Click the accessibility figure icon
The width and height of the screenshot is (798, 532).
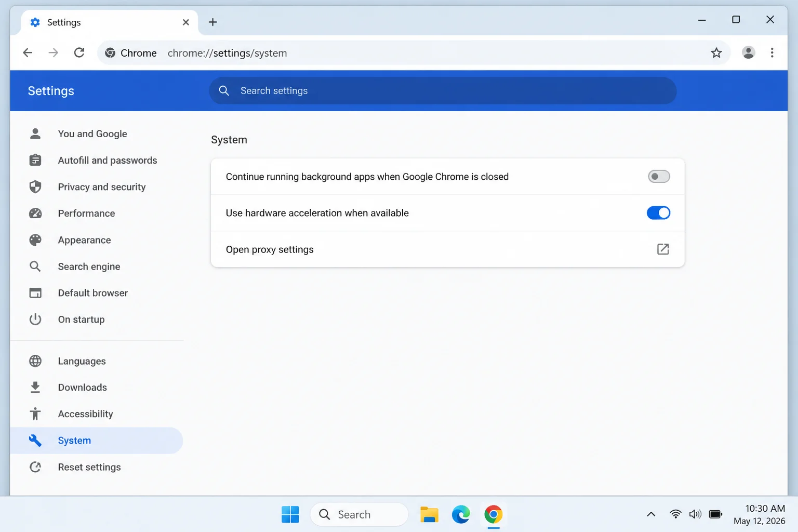tap(35, 414)
